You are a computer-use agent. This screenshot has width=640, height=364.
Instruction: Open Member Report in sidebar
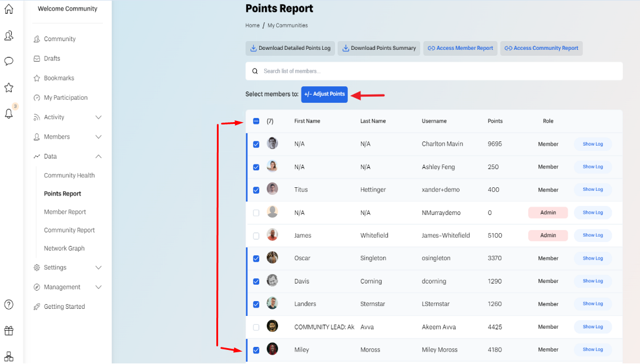(65, 212)
